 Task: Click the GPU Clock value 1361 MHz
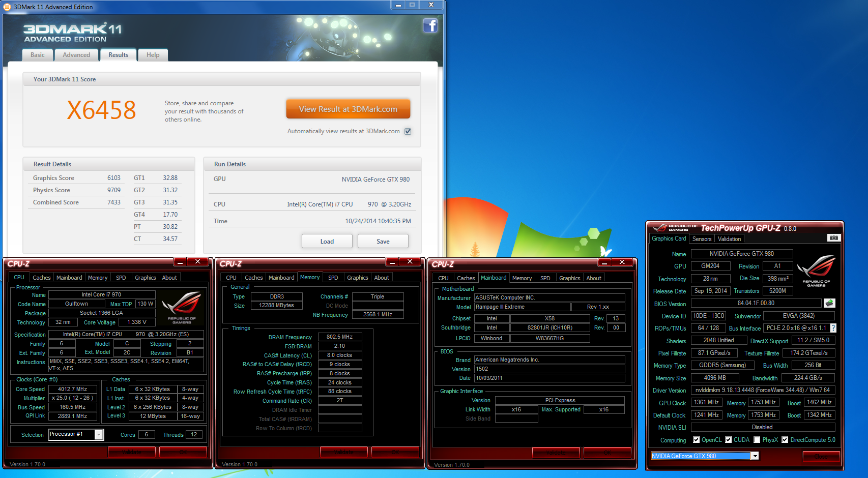tap(707, 402)
